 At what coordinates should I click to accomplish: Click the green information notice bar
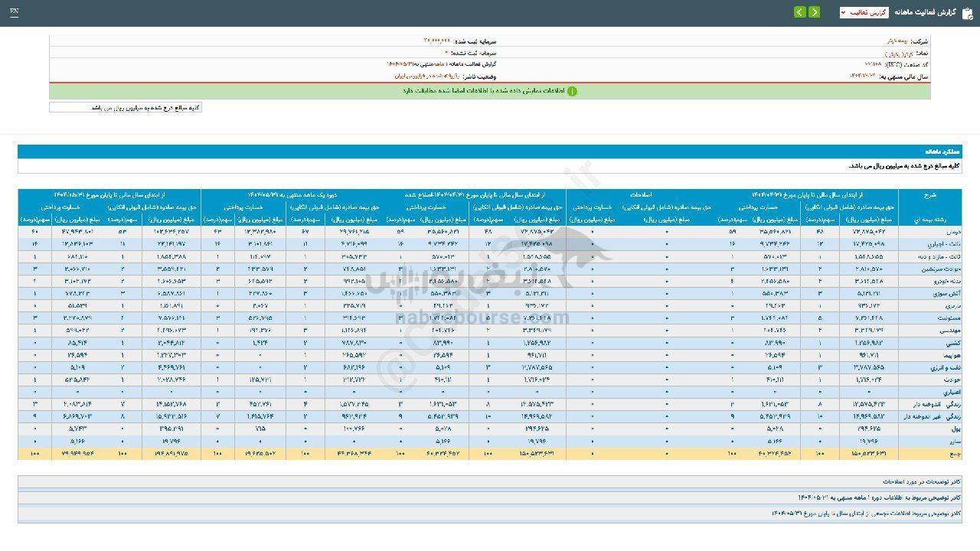[x=490, y=91]
